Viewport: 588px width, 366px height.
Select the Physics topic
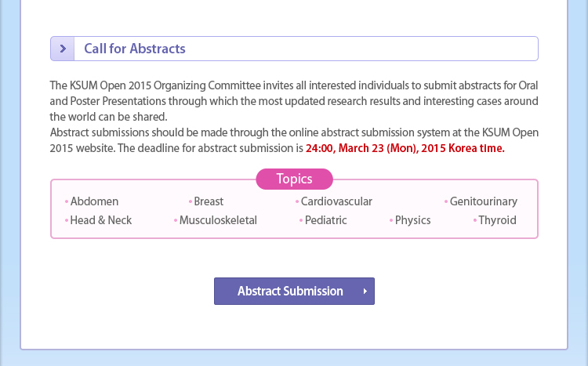click(413, 220)
